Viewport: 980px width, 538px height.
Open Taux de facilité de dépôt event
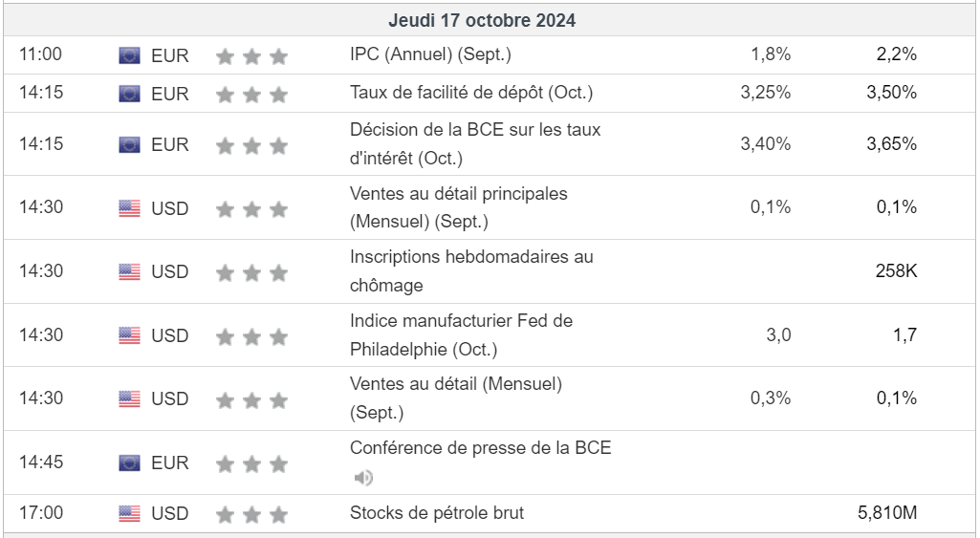[471, 93]
